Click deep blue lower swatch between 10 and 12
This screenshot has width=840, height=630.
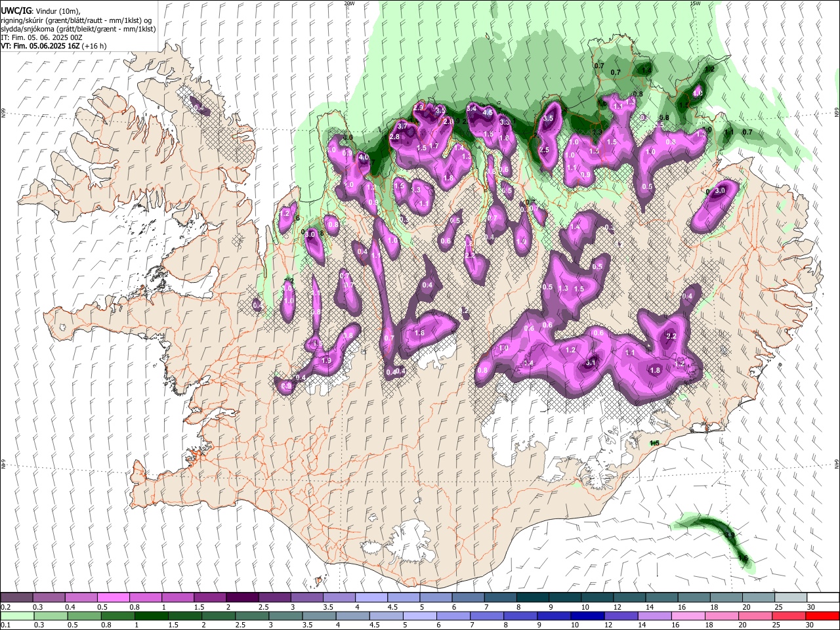tap(587, 616)
